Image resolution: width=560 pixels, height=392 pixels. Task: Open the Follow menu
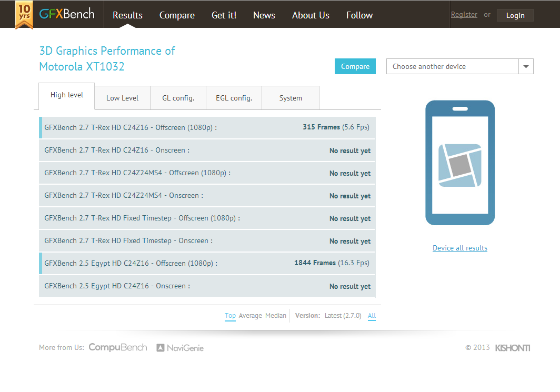(x=359, y=15)
